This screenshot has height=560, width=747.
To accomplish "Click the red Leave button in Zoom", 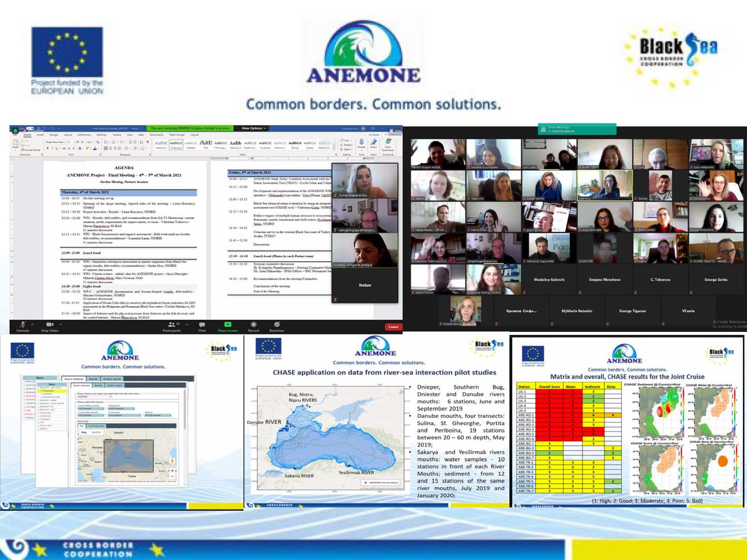I will click(393, 327).
